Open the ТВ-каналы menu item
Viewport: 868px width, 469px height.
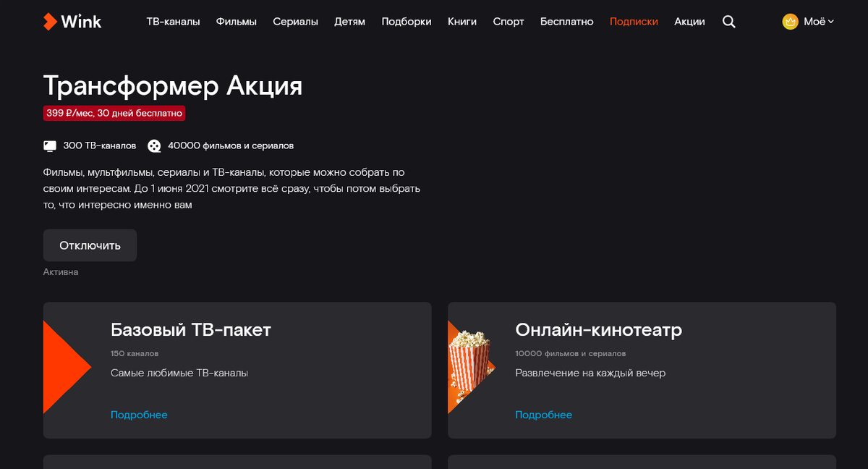[x=173, y=22]
